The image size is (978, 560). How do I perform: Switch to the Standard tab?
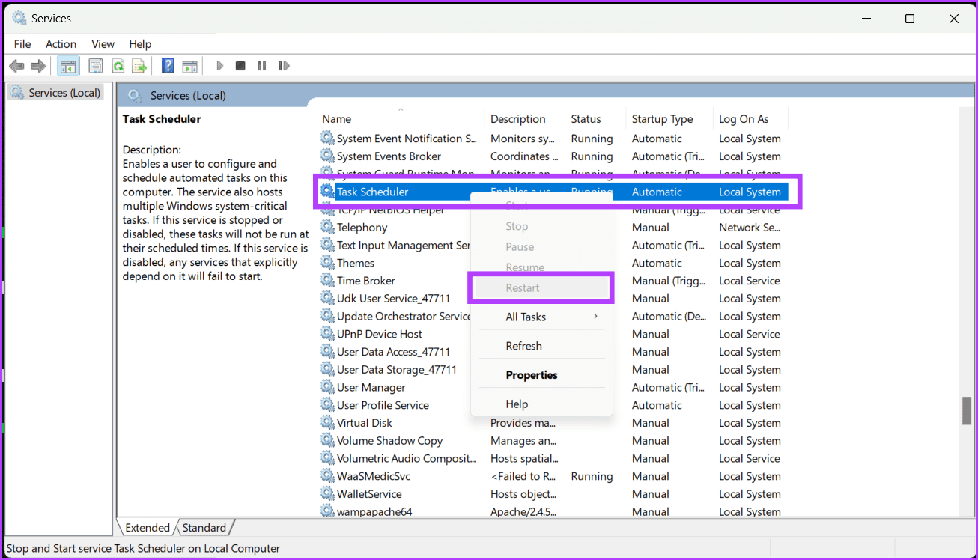point(204,527)
